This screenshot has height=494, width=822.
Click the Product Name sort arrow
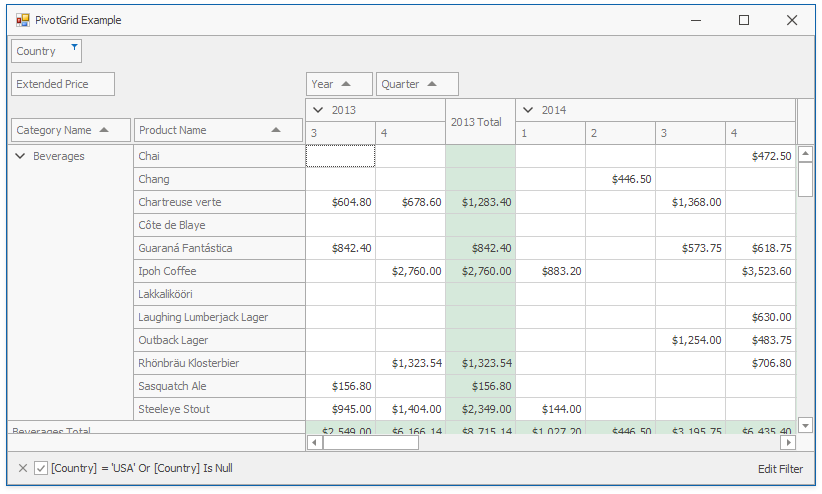(x=276, y=130)
